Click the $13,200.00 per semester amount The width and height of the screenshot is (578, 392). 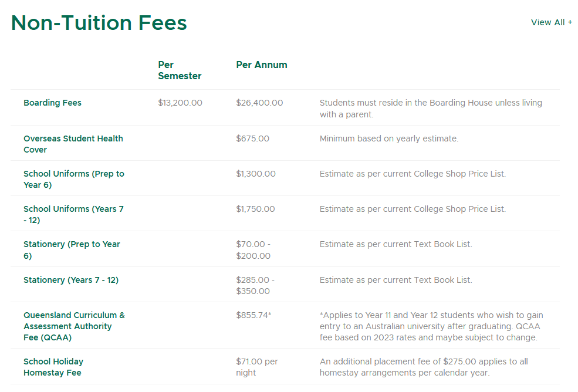180,103
